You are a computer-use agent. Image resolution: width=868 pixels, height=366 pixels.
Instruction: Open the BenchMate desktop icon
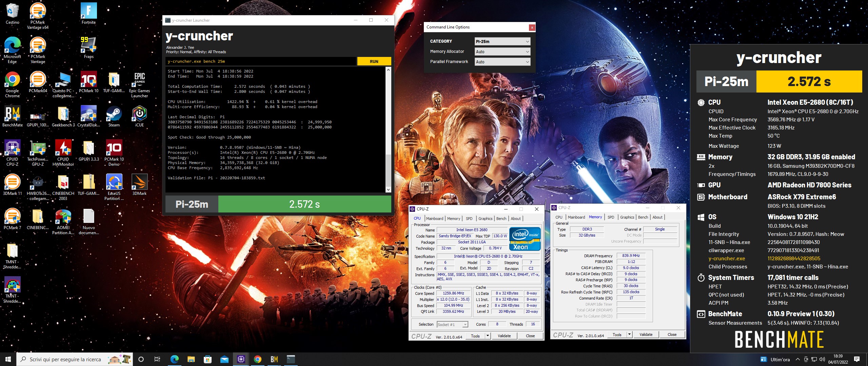point(12,116)
